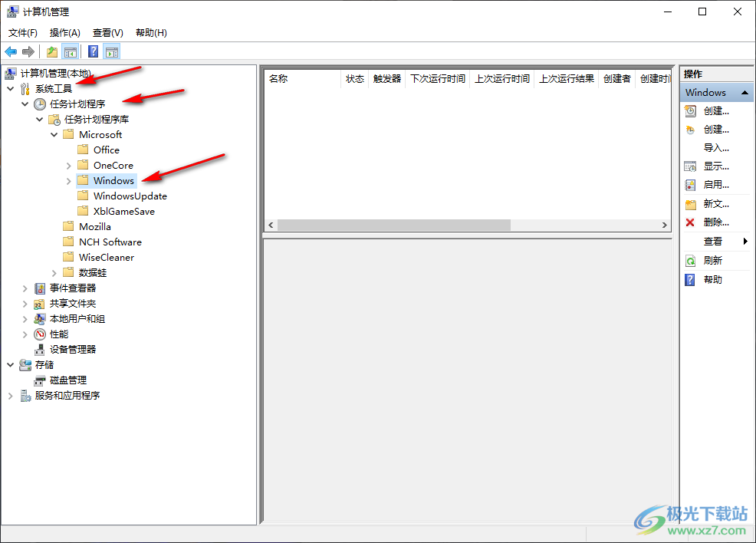Click the show running tasks (显示...) icon
The image size is (756, 543).
(x=690, y=167)
